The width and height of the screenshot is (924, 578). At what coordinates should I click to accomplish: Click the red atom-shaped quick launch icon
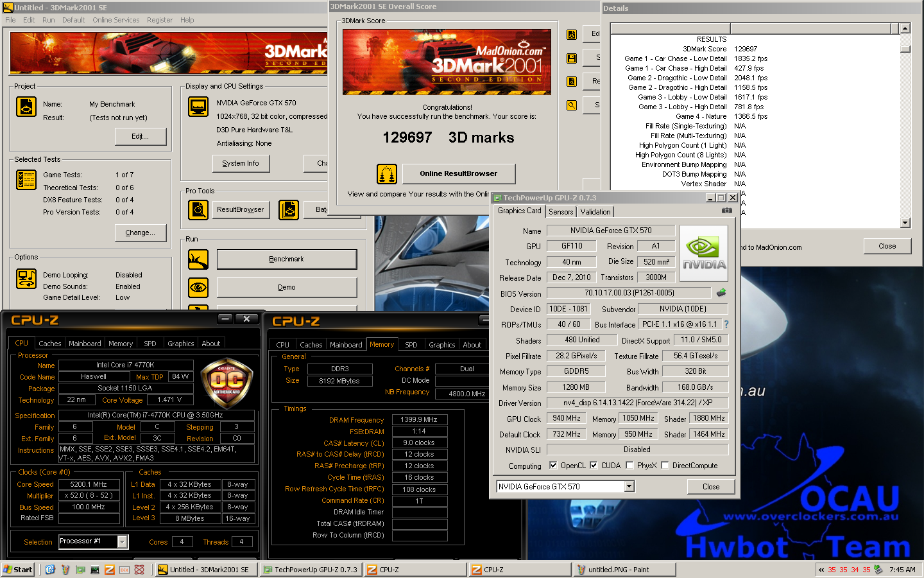pyautogui.click(x=139, y=570)
